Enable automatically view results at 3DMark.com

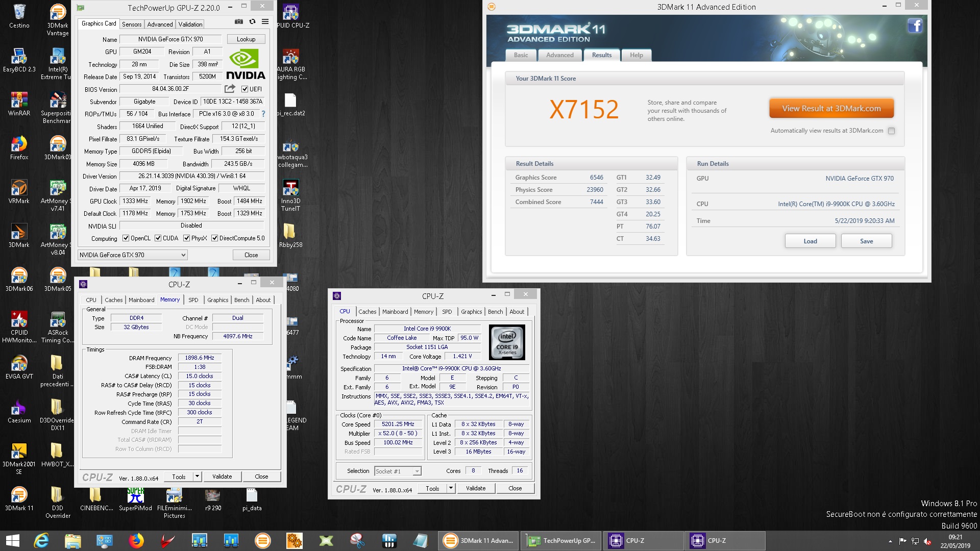point(891,131)
